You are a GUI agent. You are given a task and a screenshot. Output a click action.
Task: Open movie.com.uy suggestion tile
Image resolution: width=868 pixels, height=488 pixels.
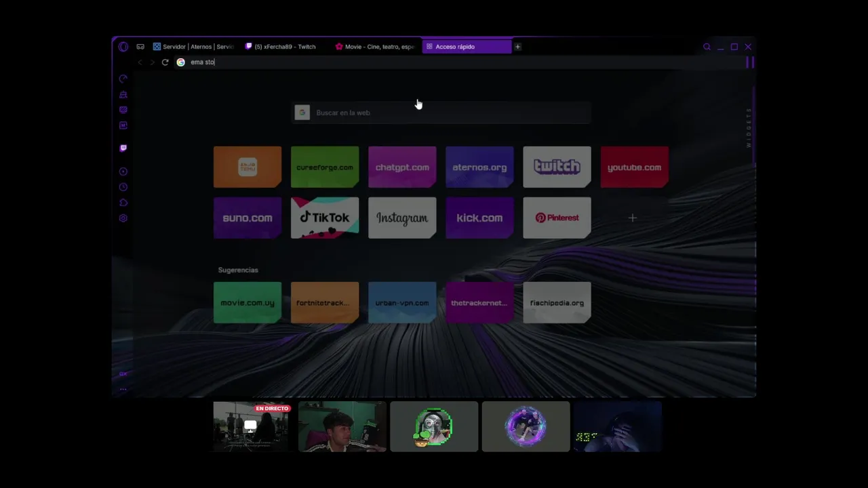[x=248, y=302]
